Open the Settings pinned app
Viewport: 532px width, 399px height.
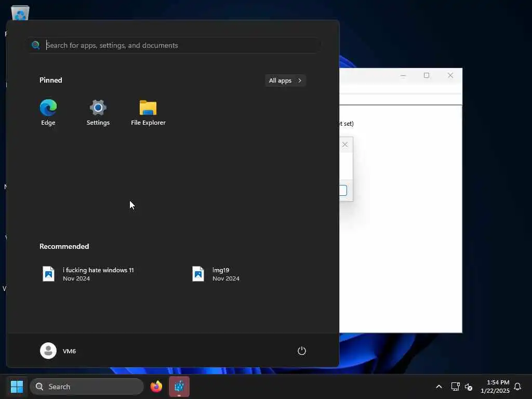tap(98, 113)
